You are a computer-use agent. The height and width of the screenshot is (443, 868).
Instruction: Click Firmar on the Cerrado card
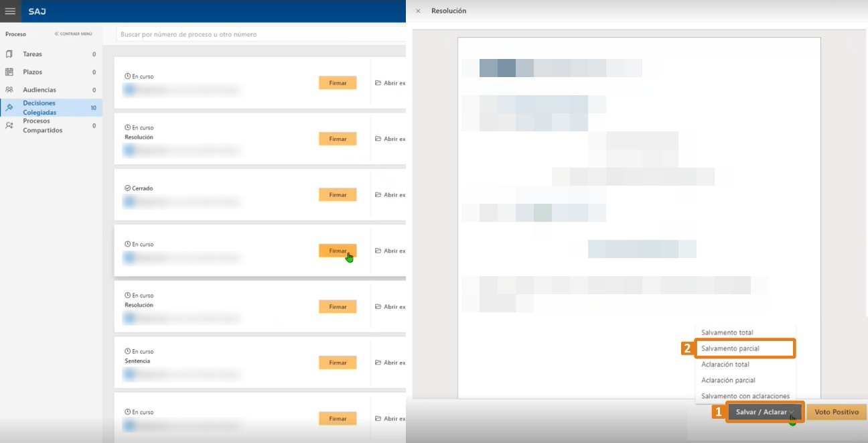(338, 195)
